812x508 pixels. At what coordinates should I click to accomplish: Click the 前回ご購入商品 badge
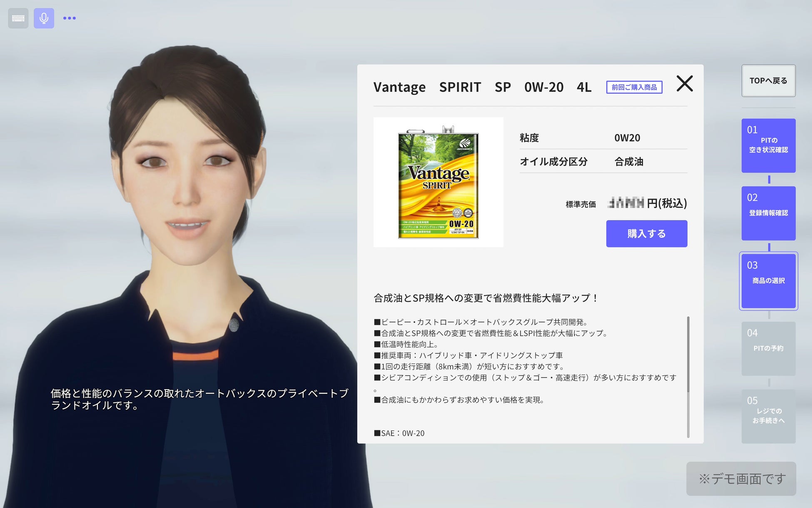[634, 88]
